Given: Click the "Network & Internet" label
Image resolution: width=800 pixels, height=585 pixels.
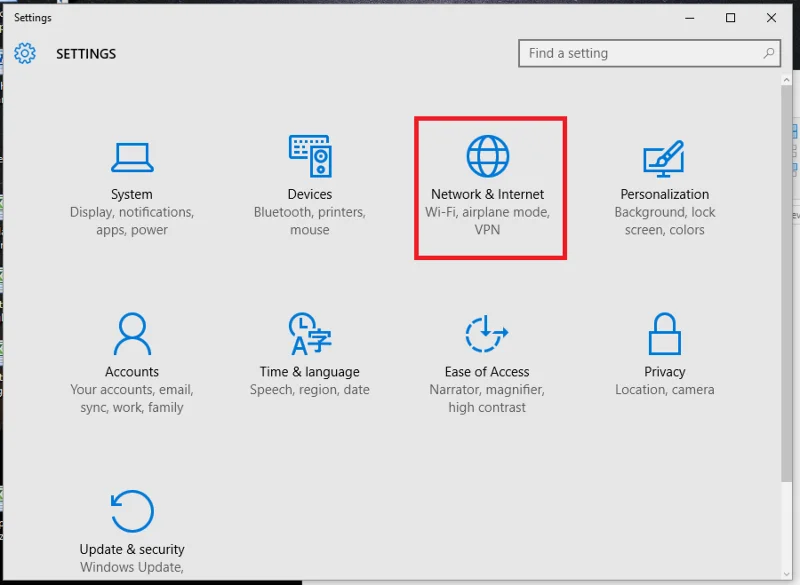Looking at the screenshot, I should click(x=487, y=194).
